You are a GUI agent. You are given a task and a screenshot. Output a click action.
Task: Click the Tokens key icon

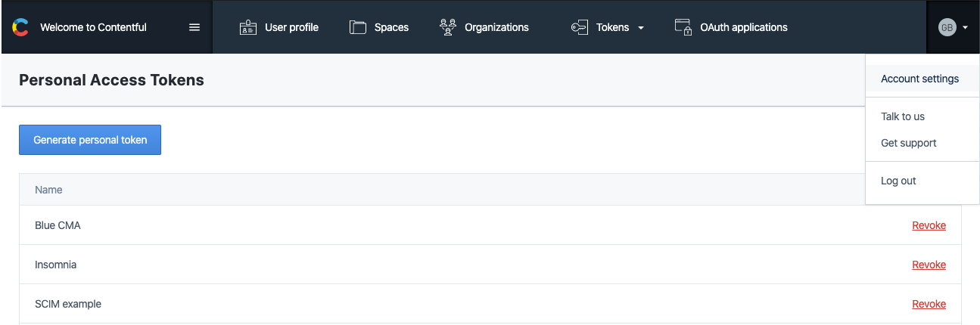click(580, 28)
